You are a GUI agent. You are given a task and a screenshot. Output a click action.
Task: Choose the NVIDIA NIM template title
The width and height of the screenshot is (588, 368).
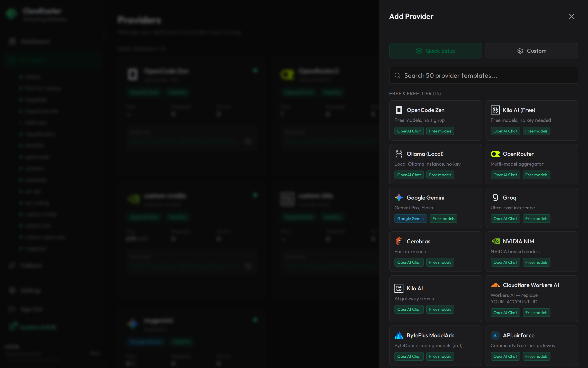coord(518,241)
